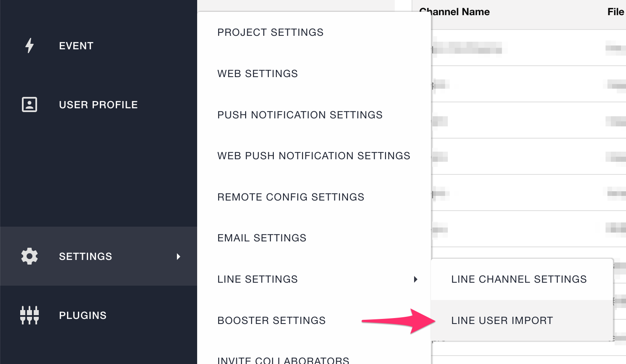The height and width of the screenshot is (364, 626).
Task: Select Booster Settings menu entry
Action: click(x=271, y=321)
